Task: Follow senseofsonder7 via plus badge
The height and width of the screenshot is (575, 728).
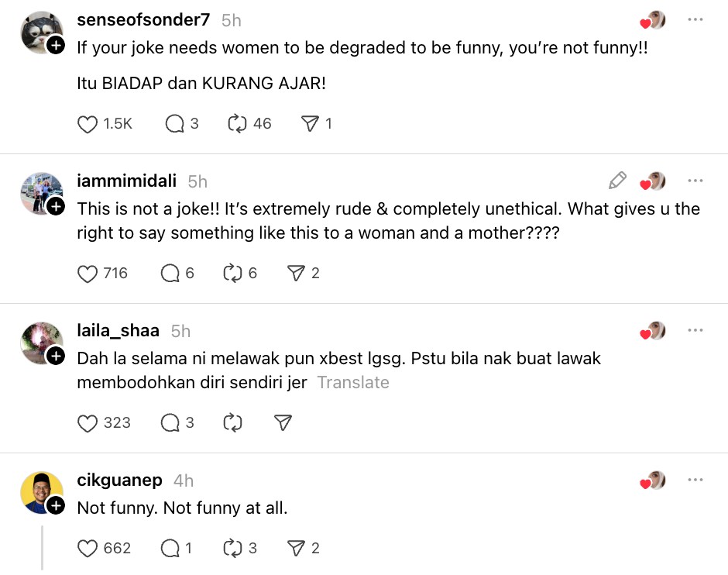Action: 56,46
